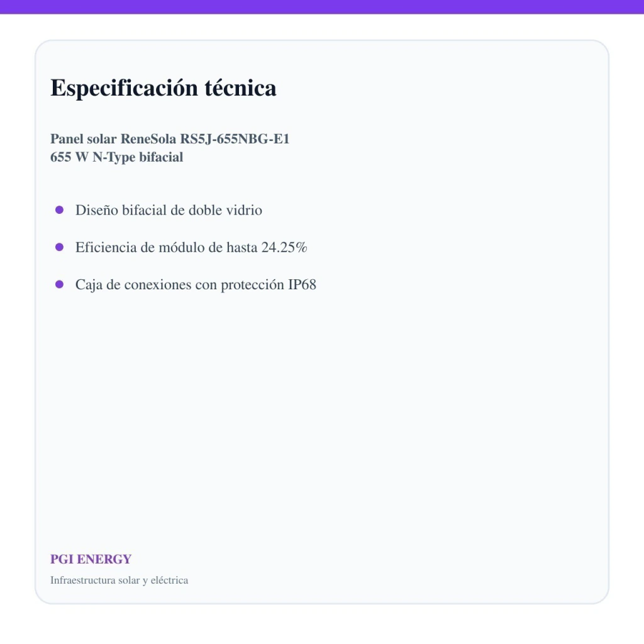Click the Especificación técnica heading
This screenshot has height=644, width=644.
click(163, 88)
